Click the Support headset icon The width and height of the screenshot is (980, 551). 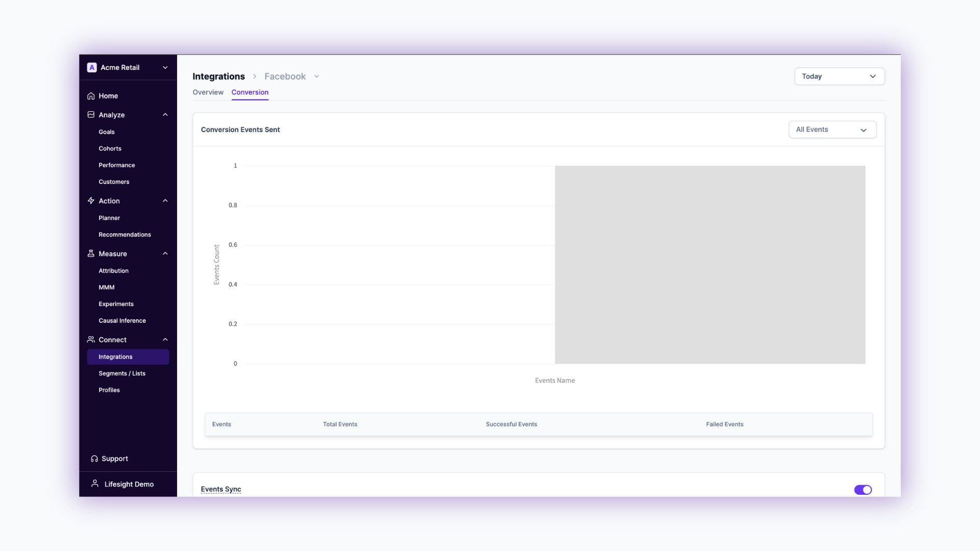coord(94,459)
